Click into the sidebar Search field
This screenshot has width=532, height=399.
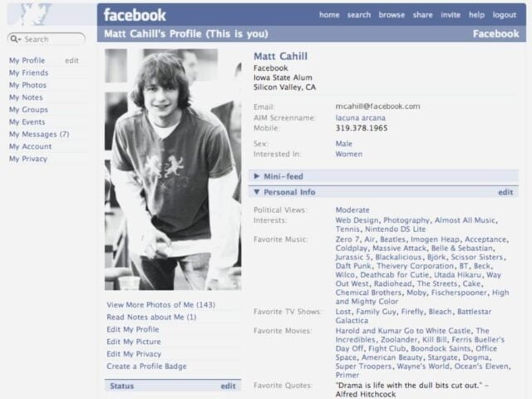47,39
